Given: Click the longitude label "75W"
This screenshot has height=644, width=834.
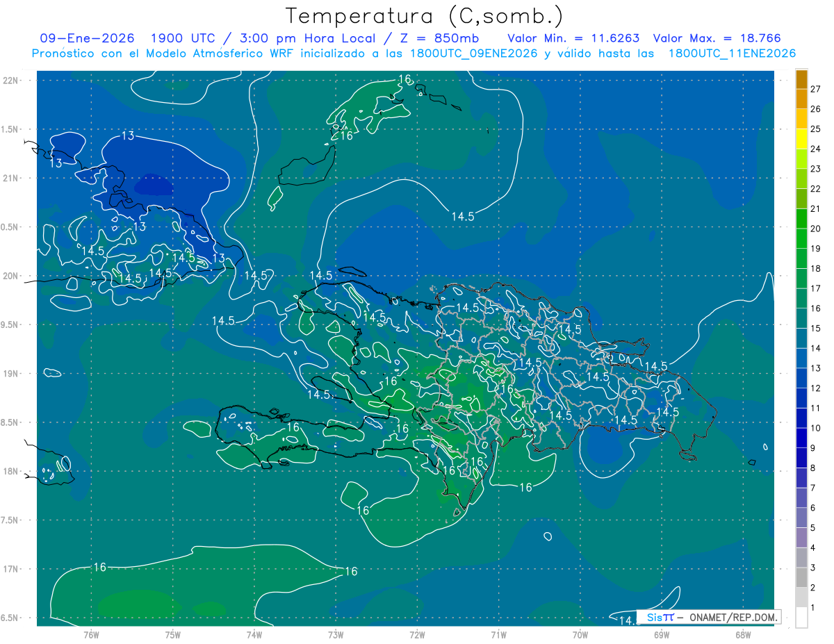Looking at the screenshot, I should click(173, 635).
